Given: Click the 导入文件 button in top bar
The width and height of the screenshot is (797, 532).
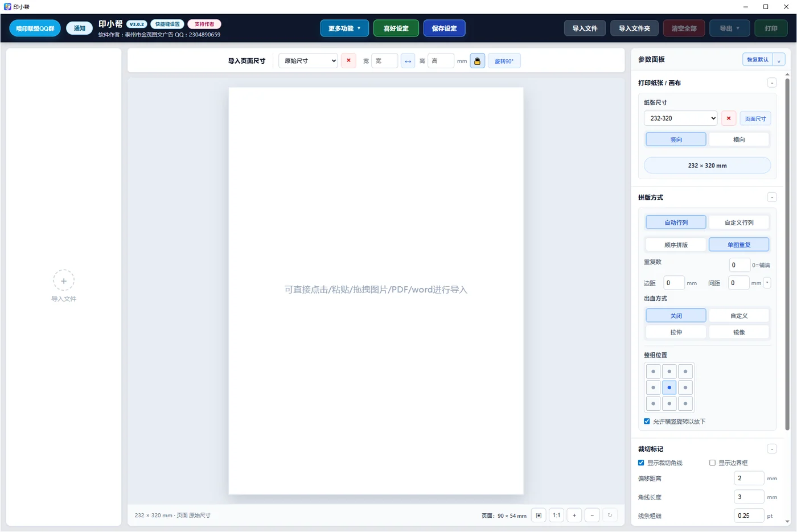Looking at the screenshot, I should 585,28.
